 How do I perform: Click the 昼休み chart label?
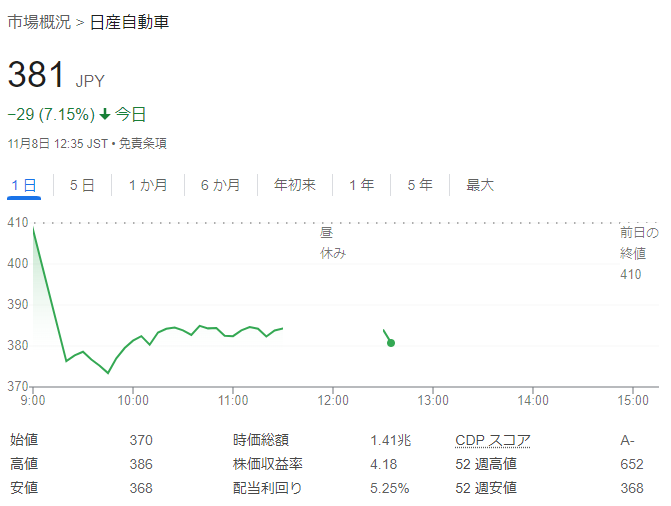333,243
